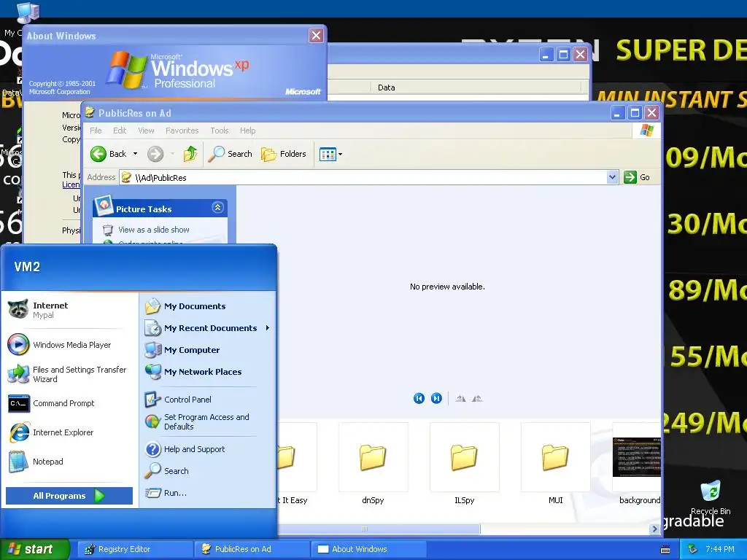Open Help and Support
The width and height of the screenshot is (747, 560).
click(x=208, y=449)
